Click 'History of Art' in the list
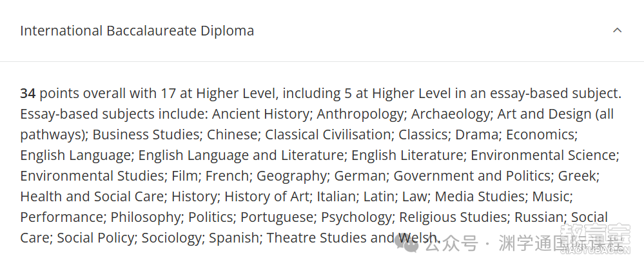Viewport: 644px width, 269px height. coord(266,196)
